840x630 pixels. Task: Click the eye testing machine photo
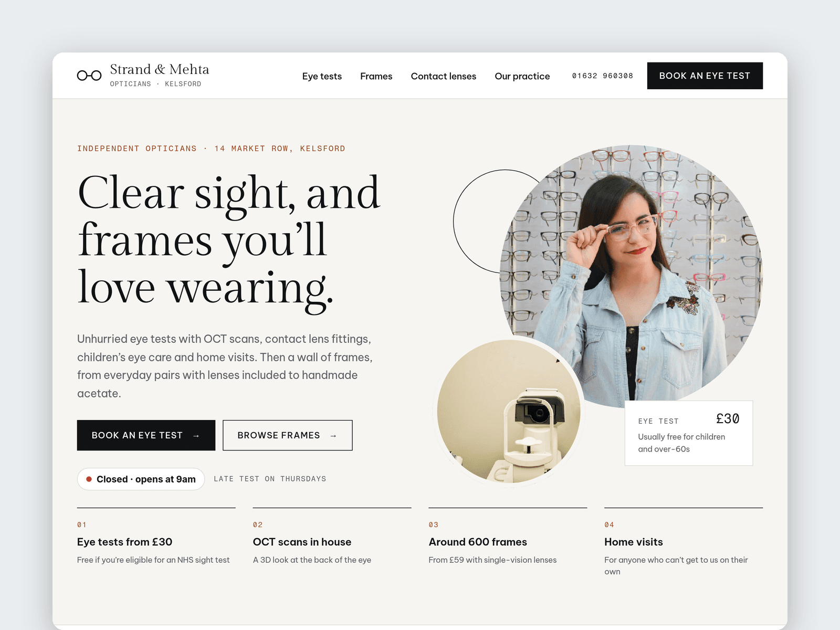click(509, 411)
